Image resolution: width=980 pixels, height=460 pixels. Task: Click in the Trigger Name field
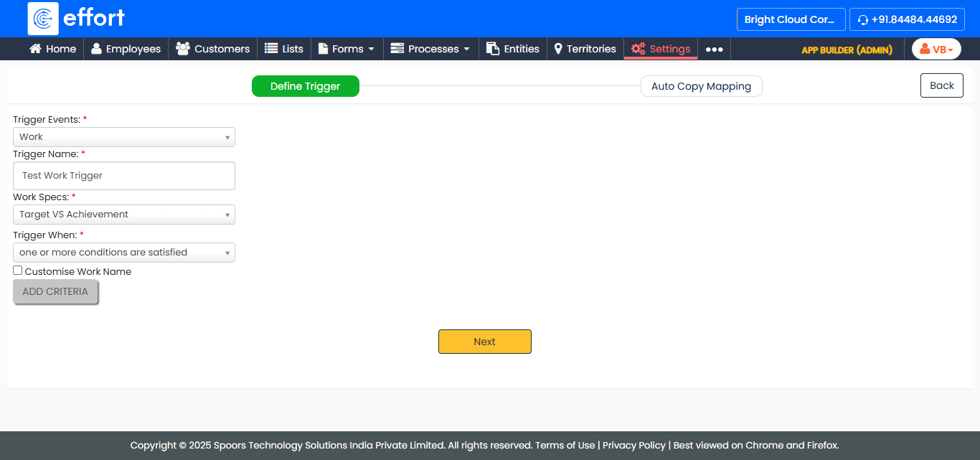(123, 176)
